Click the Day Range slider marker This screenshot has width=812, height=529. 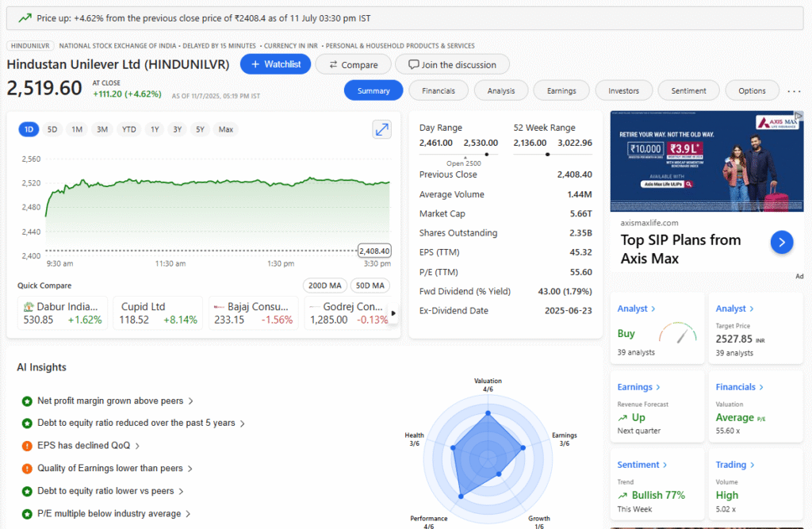point(486,155)
